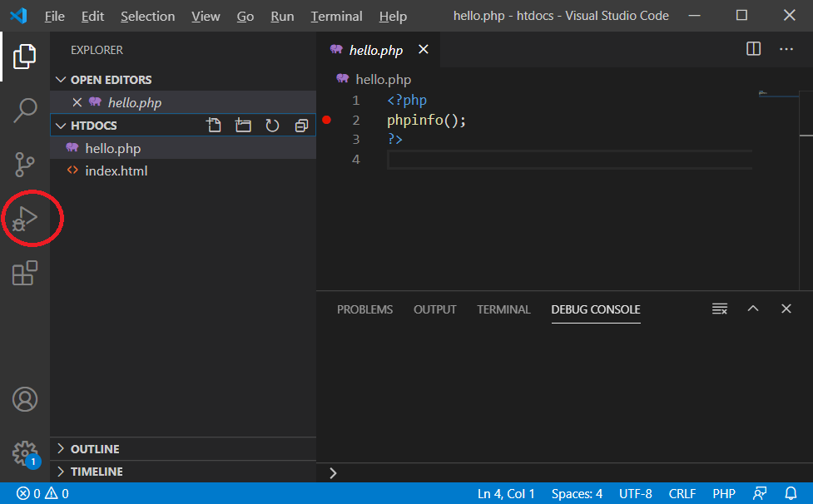Click the New File icon in HTDOCS
The image size is (813, 504).
(x=214, y=126)
